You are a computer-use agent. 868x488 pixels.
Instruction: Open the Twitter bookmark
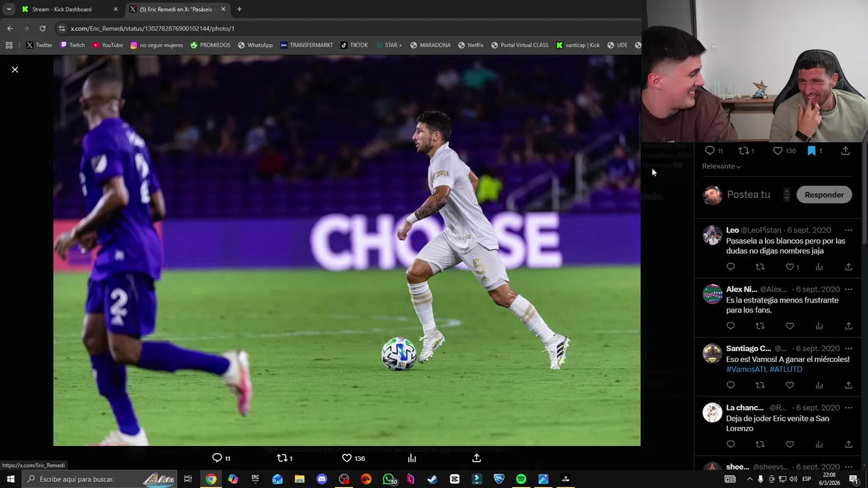point(39,45)
